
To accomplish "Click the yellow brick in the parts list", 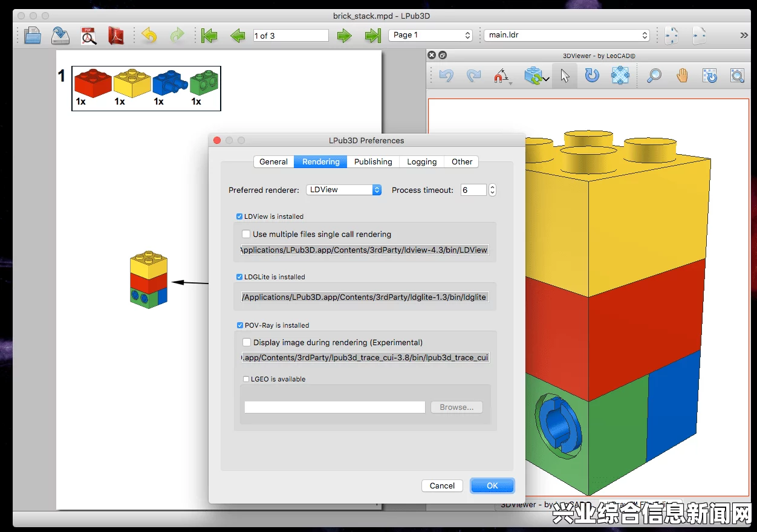I will pos(132,83).
